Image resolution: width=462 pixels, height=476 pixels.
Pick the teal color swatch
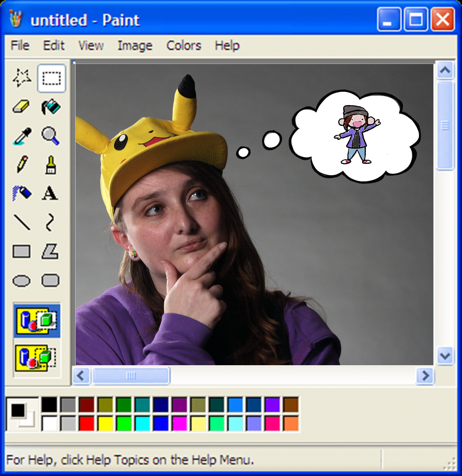coord(142,404)
